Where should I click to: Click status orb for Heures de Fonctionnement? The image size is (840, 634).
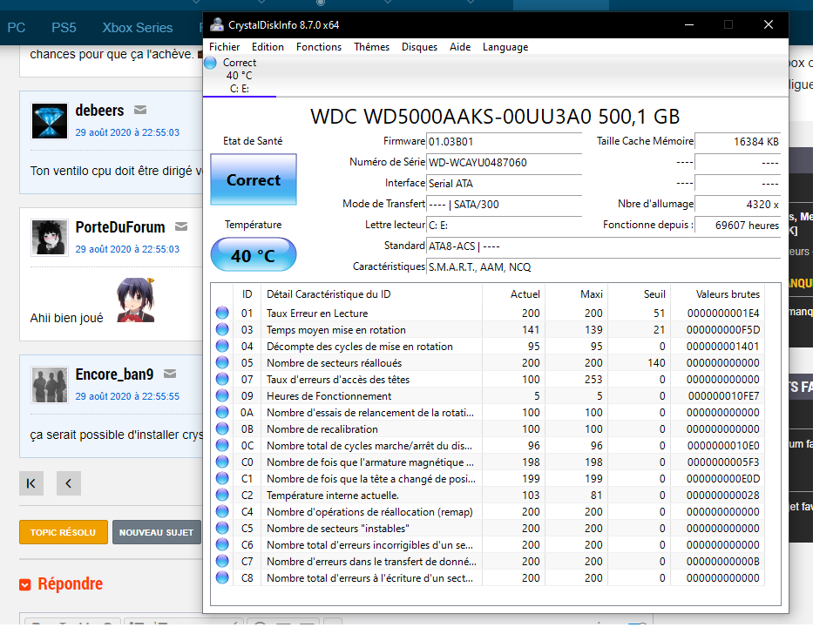click(x=222, y=395)
